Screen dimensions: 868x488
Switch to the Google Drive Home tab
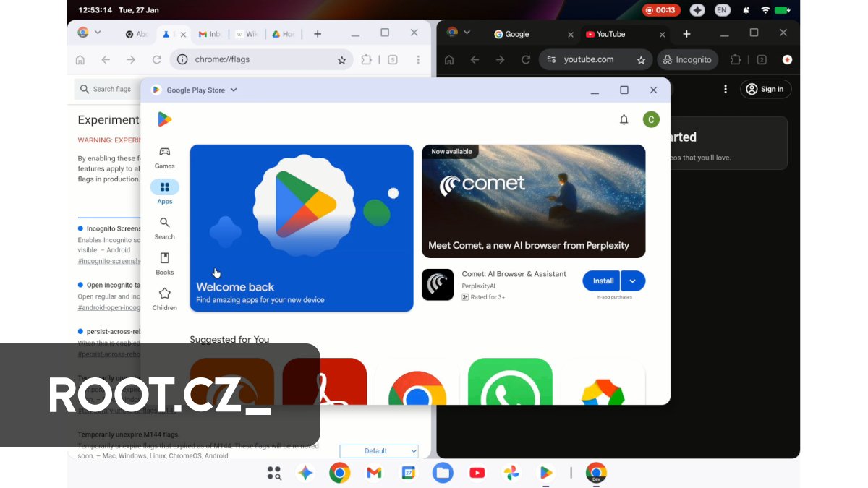tap(283, 34)
